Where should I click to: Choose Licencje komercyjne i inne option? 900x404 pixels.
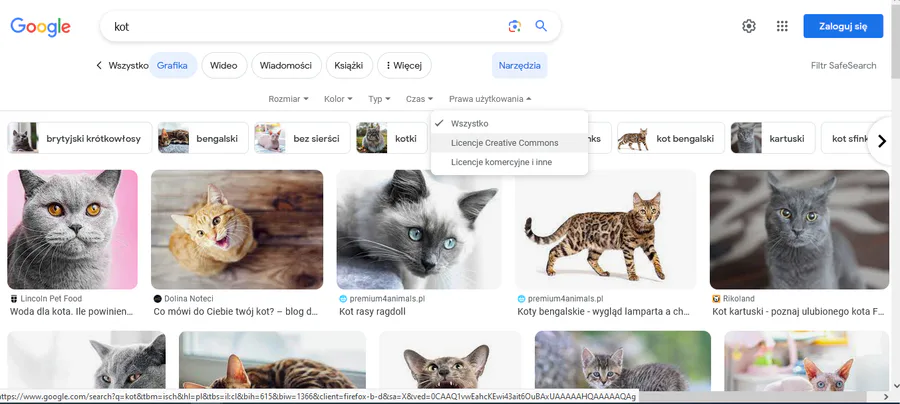501,162
